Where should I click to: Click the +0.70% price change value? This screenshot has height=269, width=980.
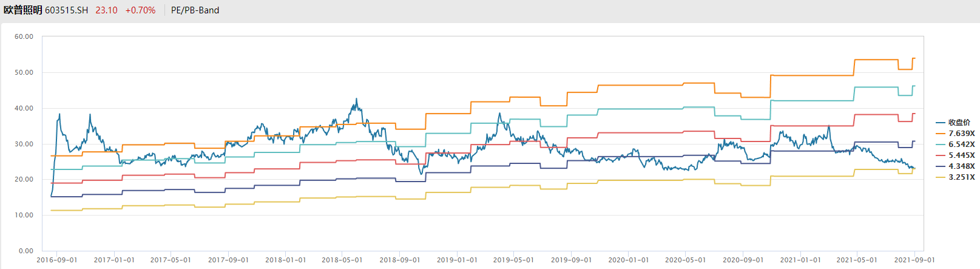click(140, 10)
